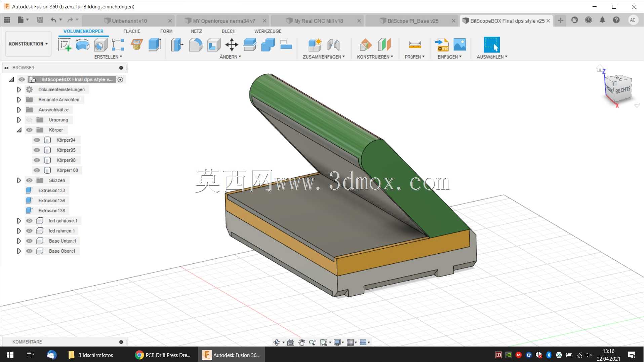This screenshot has height=362, width=644.
Task: Expand the Dokumenteinstellungen node
Action: coord(19,89)
